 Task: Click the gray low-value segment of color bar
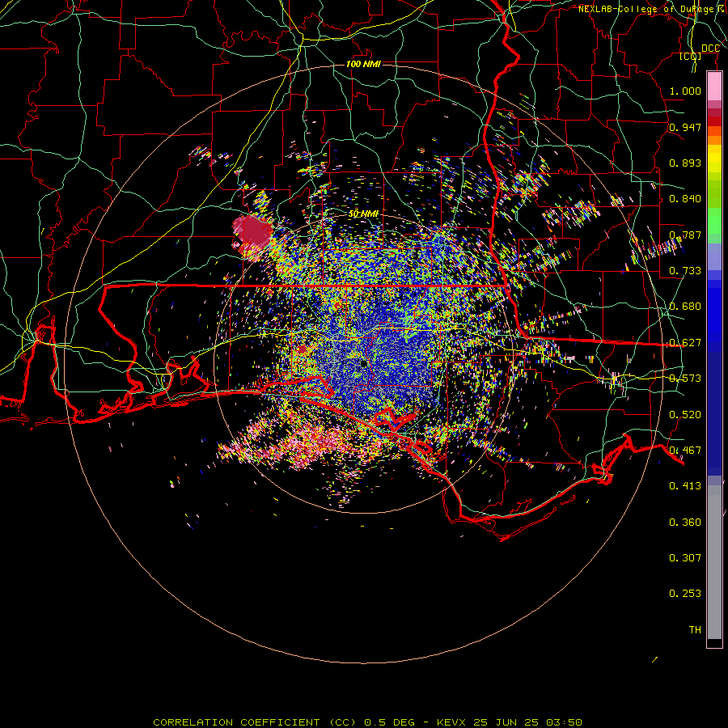point(714,562)
